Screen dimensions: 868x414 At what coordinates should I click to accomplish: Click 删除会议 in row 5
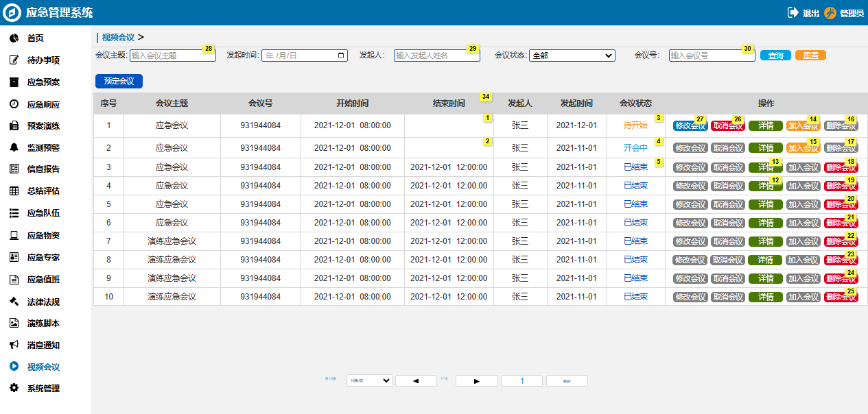(x=841, y=204)
